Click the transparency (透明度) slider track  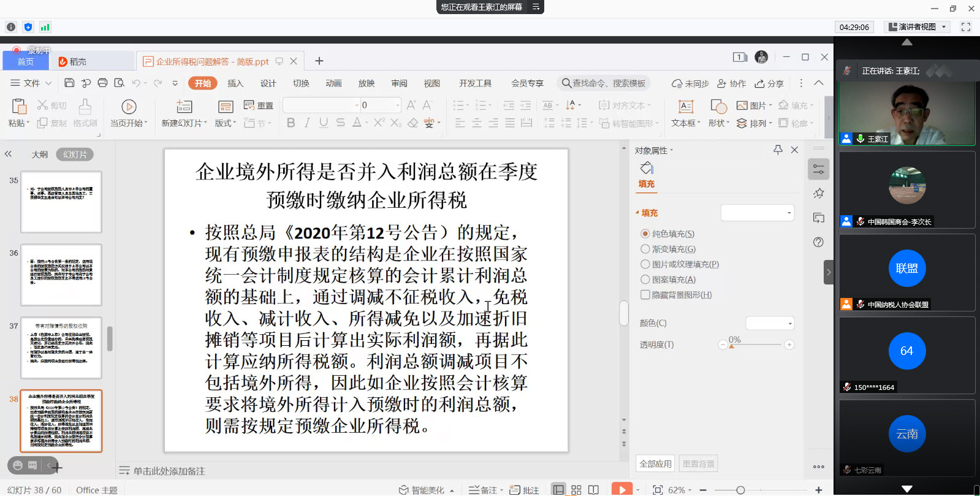point(756,345)
